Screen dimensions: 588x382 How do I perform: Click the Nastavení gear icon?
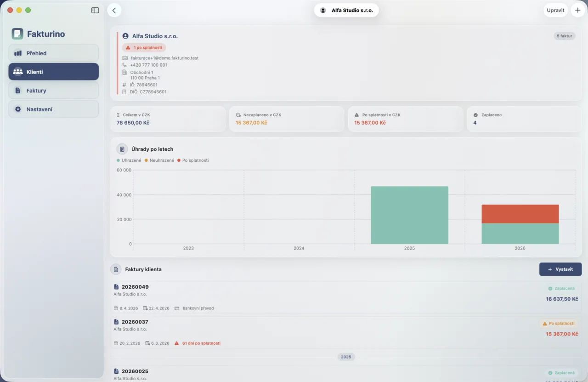[18, 109]
